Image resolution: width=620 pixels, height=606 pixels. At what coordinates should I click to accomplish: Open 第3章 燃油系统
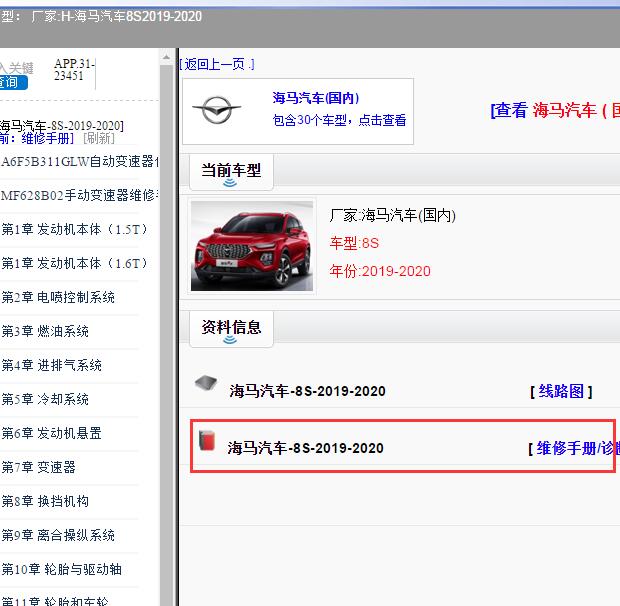45,331
